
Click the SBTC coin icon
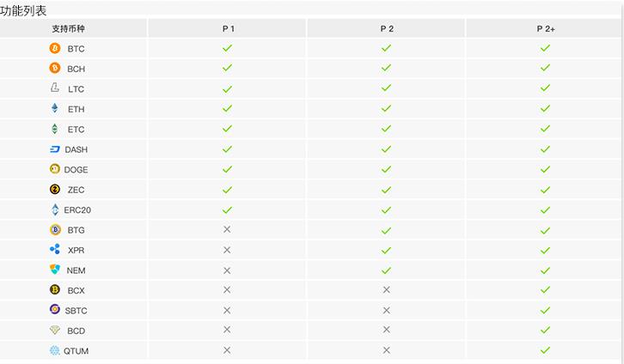click(x=55, y=310)
